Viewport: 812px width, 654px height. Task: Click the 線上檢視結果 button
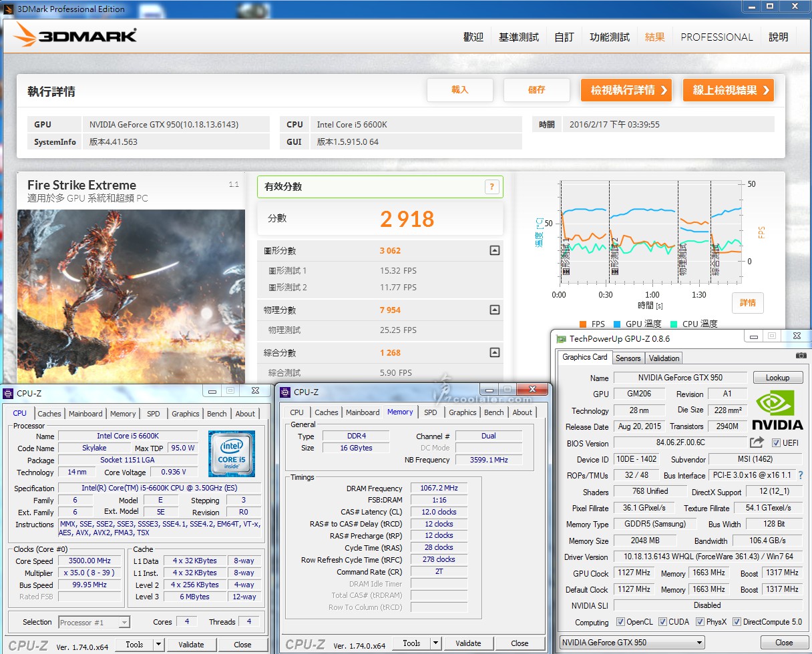pos(729,90)
